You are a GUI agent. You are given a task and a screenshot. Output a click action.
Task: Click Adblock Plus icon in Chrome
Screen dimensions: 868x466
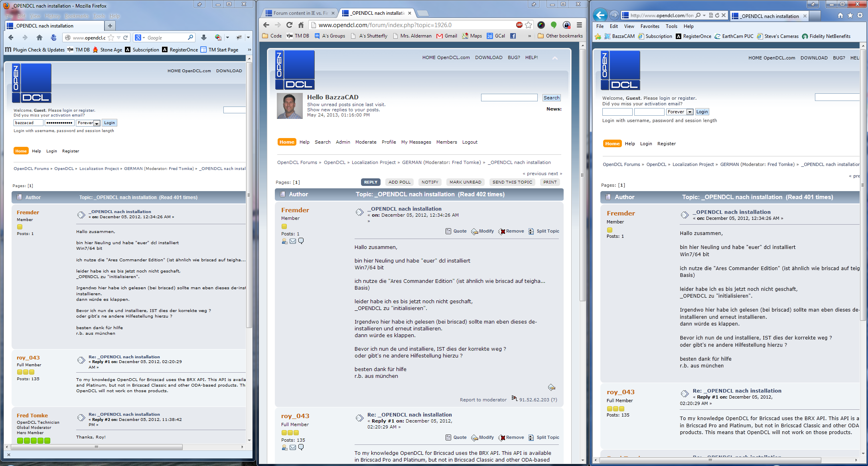click(519, 25)
